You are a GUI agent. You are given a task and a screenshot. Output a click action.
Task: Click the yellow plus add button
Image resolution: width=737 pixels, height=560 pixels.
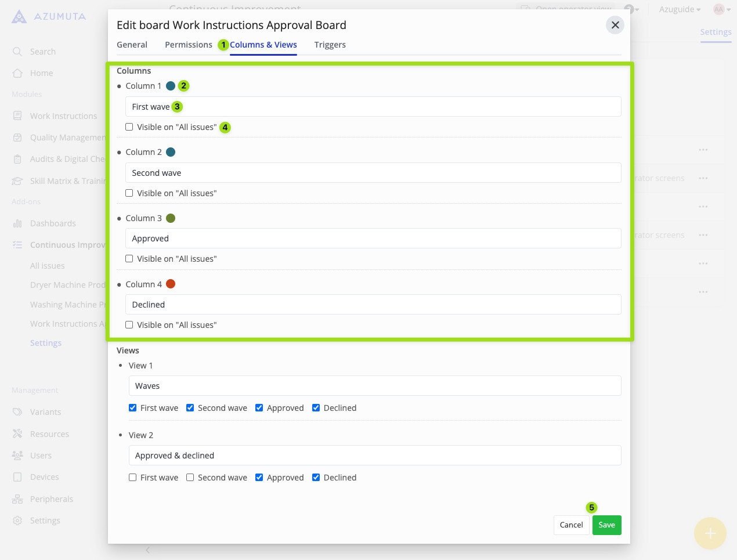point(710,533)
